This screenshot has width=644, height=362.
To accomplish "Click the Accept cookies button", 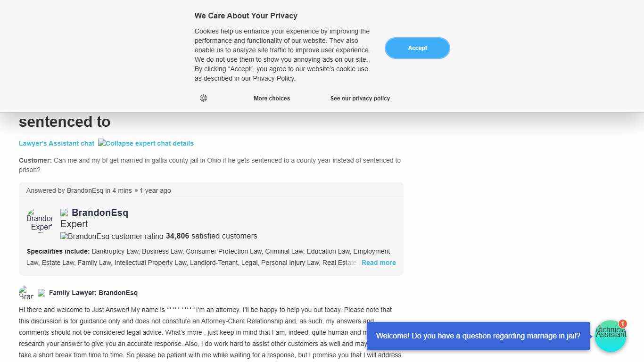I will click(417, 48).
